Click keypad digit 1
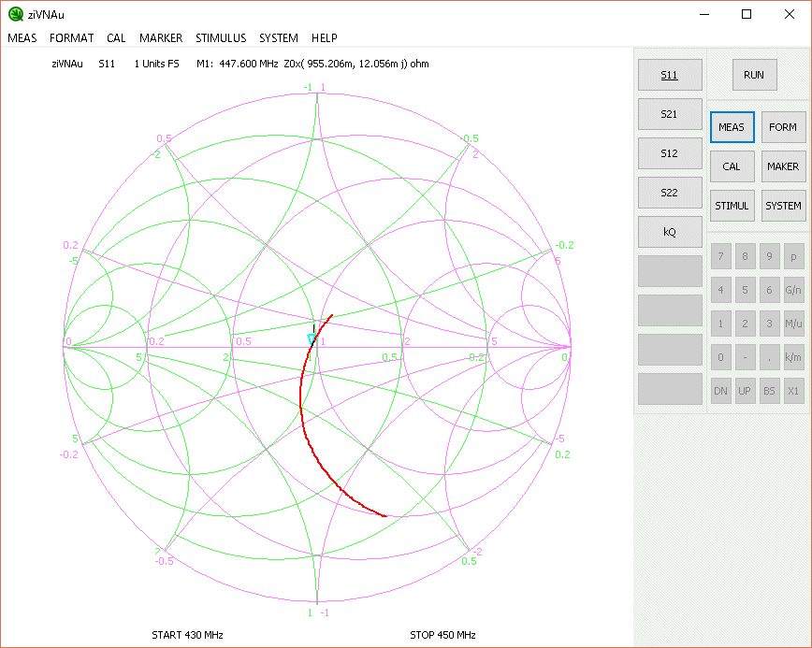This screenshot has height=648, width=812. [x=721, y=324]
